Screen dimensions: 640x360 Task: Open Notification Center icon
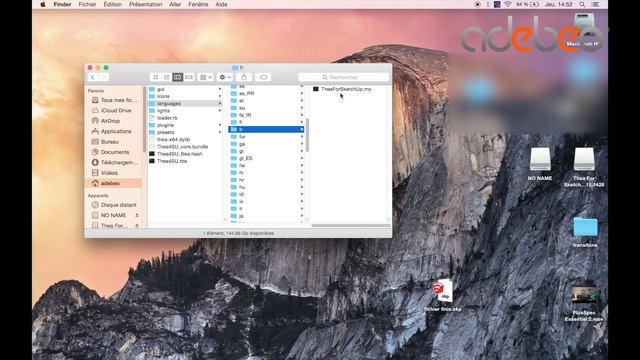[596, 4]
